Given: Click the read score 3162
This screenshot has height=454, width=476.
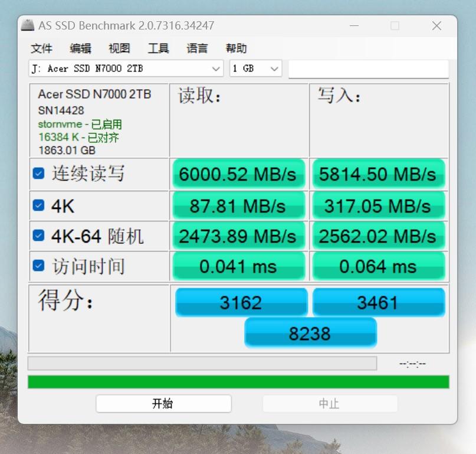Looking at the screenshot, I should tap(241, 302).
